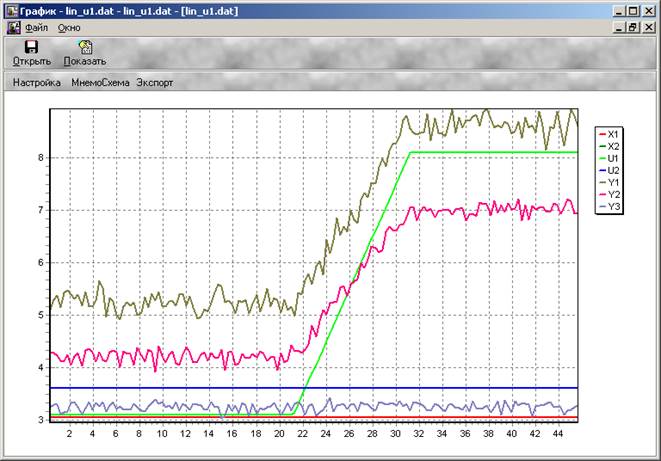
Task: Maximize the main График window
Action: click(x=631, y=10)
